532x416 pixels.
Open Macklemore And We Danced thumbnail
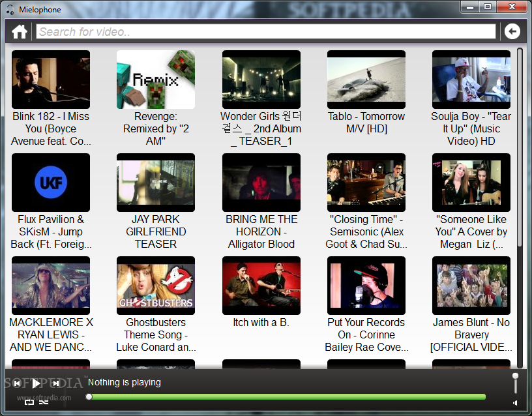[51, 286]
